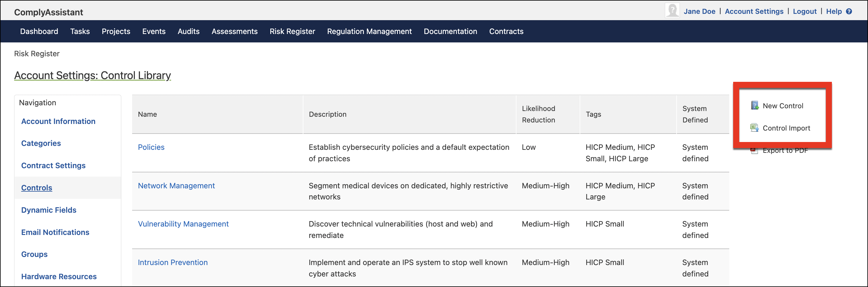Image resolution: width=868 pixels, height=287 pixels.
Task: Click the Logout link
Action: (x=805, y=11)
